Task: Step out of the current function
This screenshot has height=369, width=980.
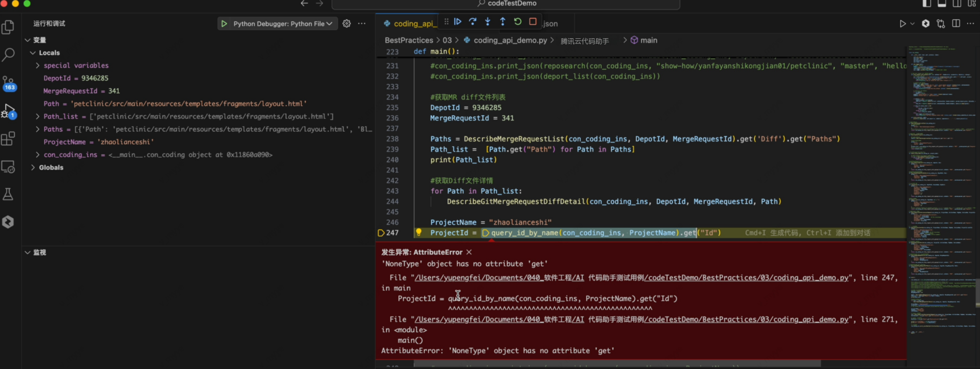Action: click(503, 22)
